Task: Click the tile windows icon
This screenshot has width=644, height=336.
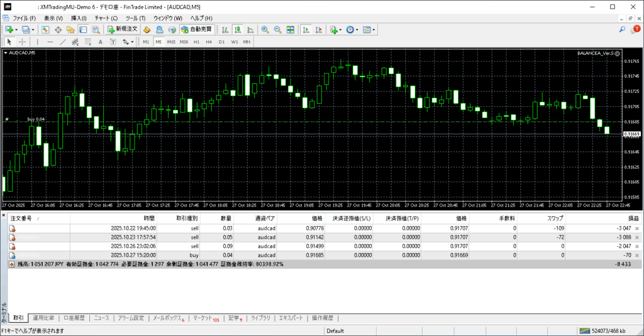Action: coord(291,30)
